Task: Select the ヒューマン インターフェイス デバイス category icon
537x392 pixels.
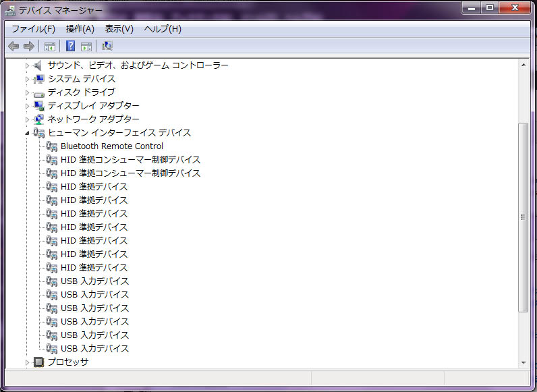Action: [x=38, y=133]
